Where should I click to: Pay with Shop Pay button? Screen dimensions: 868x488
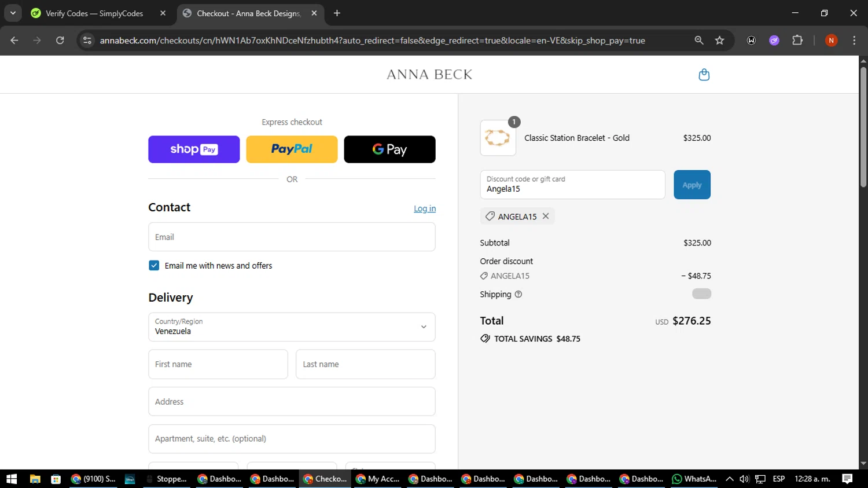tap(194, 149)
